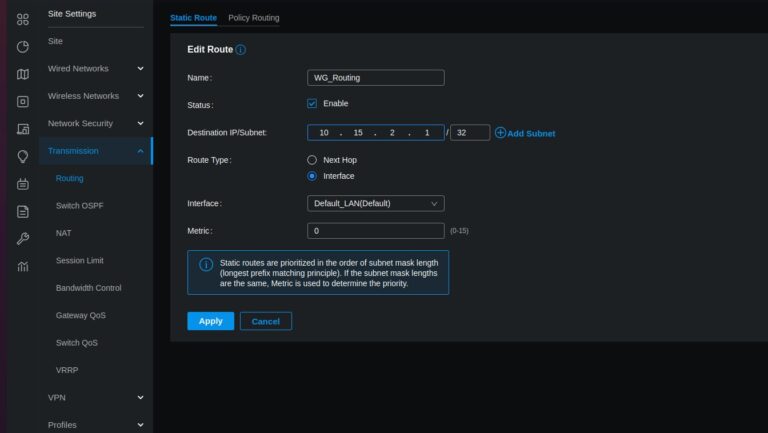Click the Cancel button
This screenshot has width=768, height=433.
[x=266, y=321]
